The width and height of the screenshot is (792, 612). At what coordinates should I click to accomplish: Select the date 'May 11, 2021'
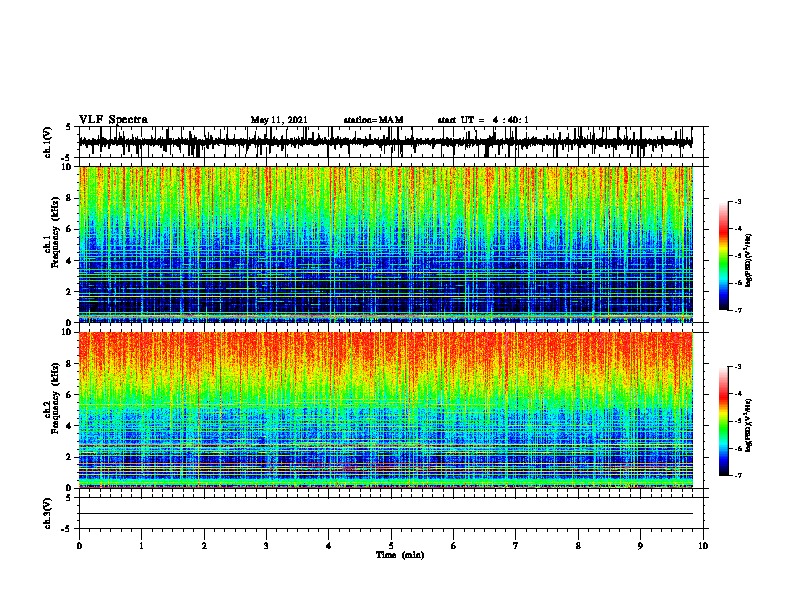pos(279,120)
